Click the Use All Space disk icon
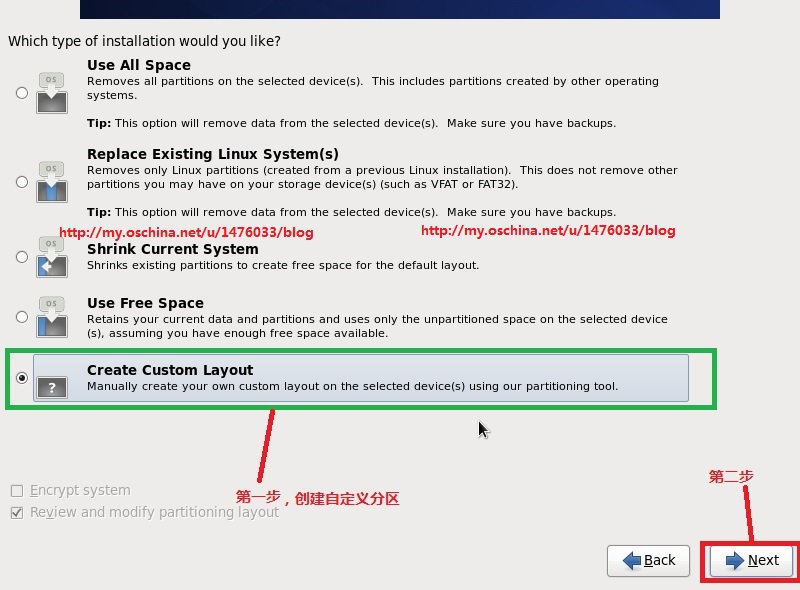 point(52,93)
